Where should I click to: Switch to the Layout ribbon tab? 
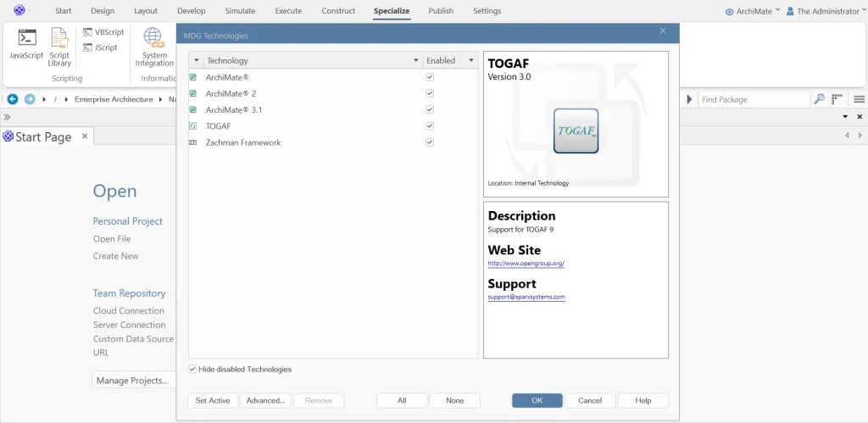click(146, 11)
